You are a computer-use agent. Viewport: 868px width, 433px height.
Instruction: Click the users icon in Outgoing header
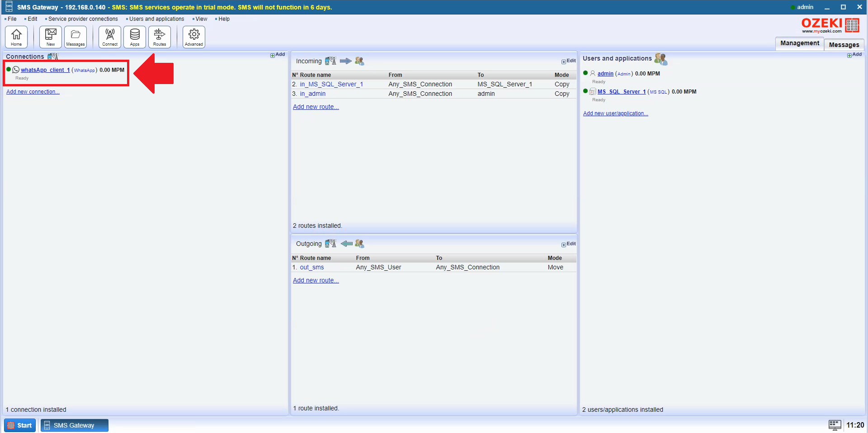[359, 243]
